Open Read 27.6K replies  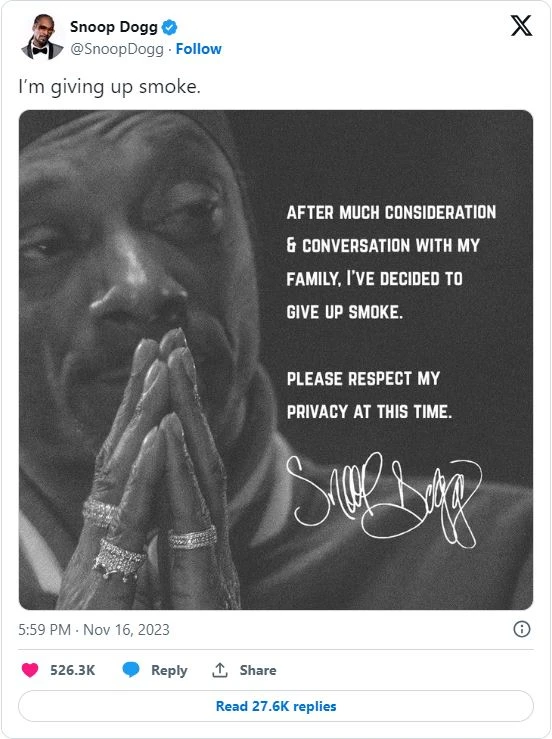click(276, 706)
